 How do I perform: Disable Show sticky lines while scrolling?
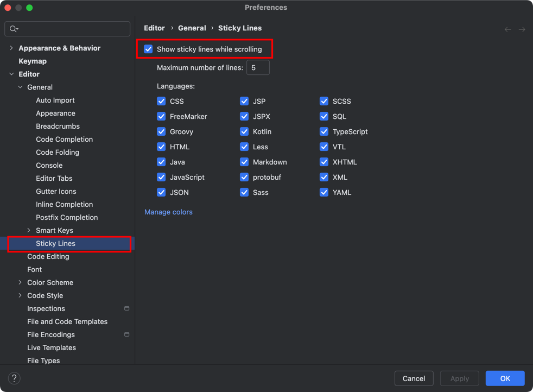pos(149,49)
